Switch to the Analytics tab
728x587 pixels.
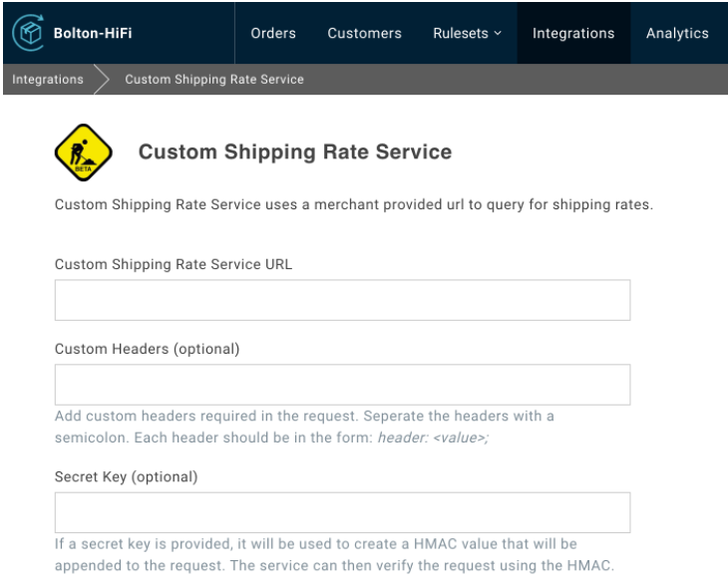[x=677, y=33]
